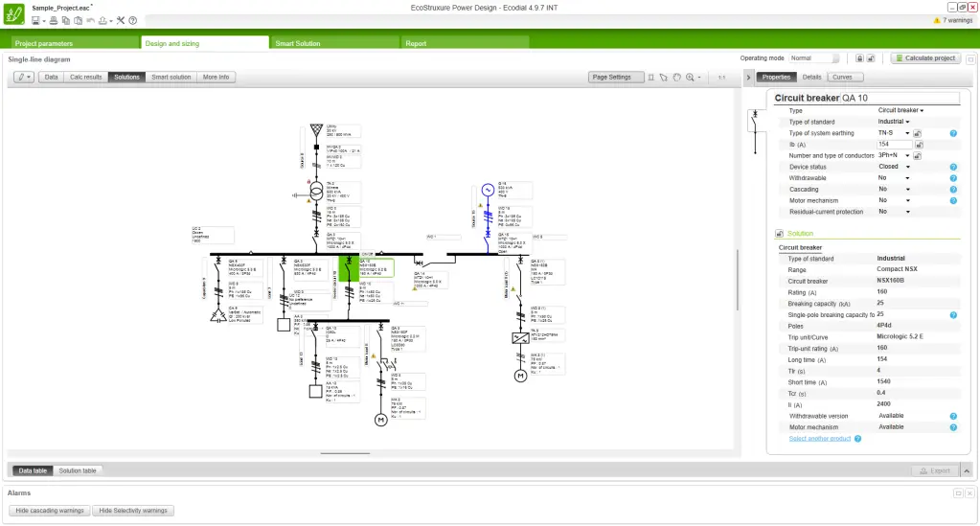Click the Ib (A) value field

point(895,145)
